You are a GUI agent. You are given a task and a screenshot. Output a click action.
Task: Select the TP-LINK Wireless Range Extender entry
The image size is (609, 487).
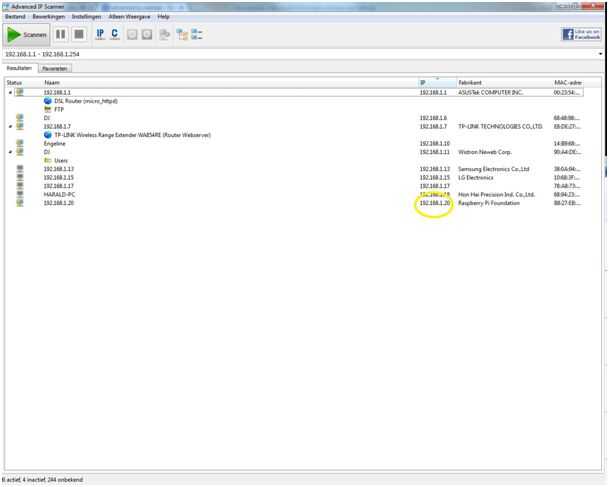pos(132,135)
